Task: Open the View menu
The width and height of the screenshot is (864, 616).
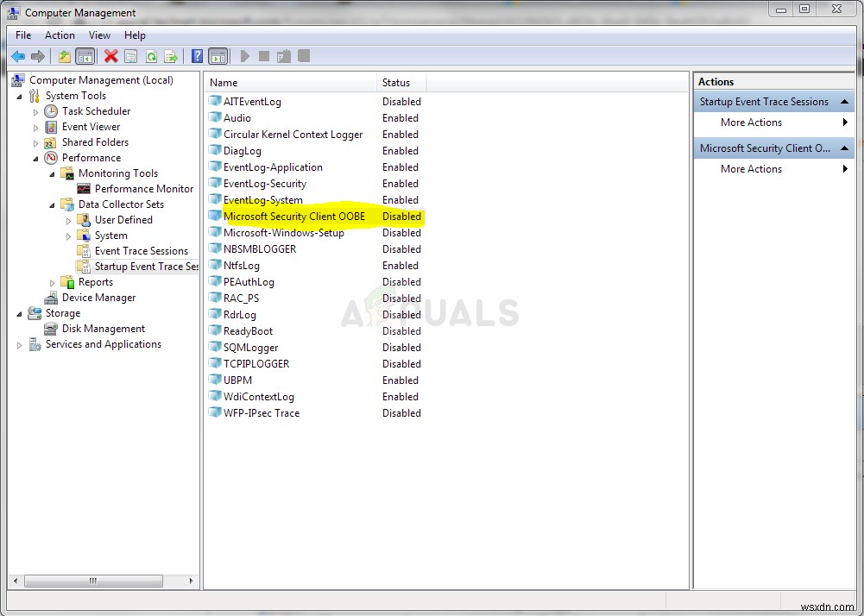Action: [x=99, y=35]
